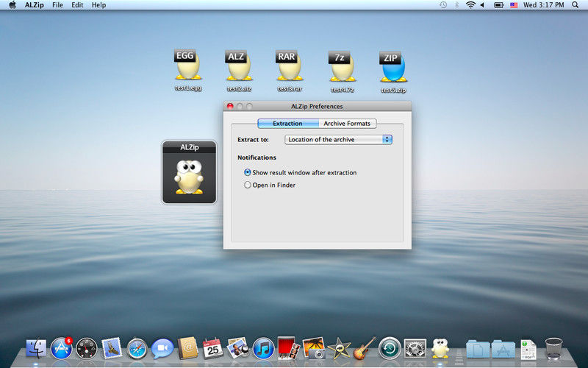Check the battery status icon

[498, 5]
